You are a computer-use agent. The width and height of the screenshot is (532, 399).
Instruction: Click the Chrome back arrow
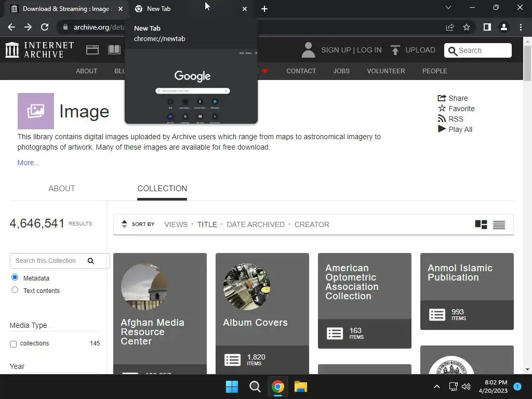point(11,27)
